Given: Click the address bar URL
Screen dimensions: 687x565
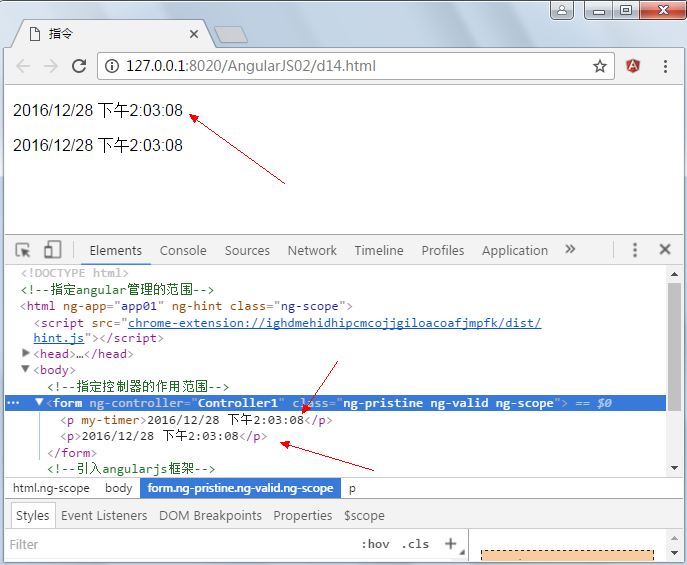Looking at the screenshot, I should pos(251,66).
